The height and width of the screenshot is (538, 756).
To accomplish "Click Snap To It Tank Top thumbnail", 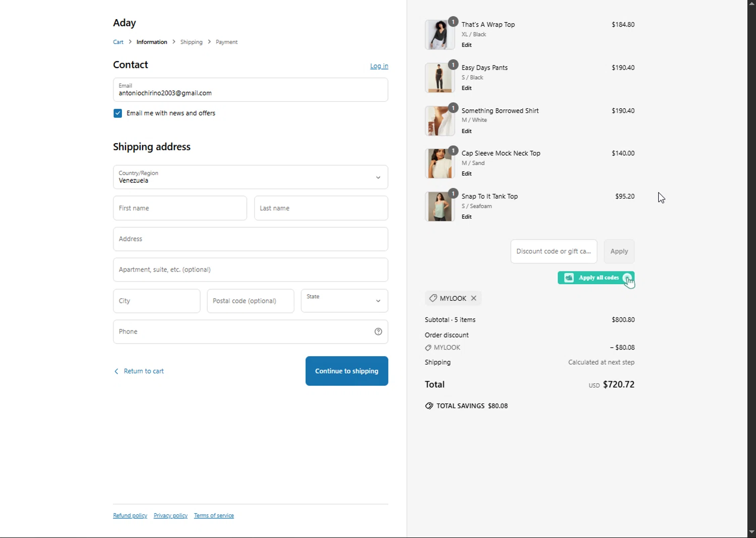I will click(439, 207).
